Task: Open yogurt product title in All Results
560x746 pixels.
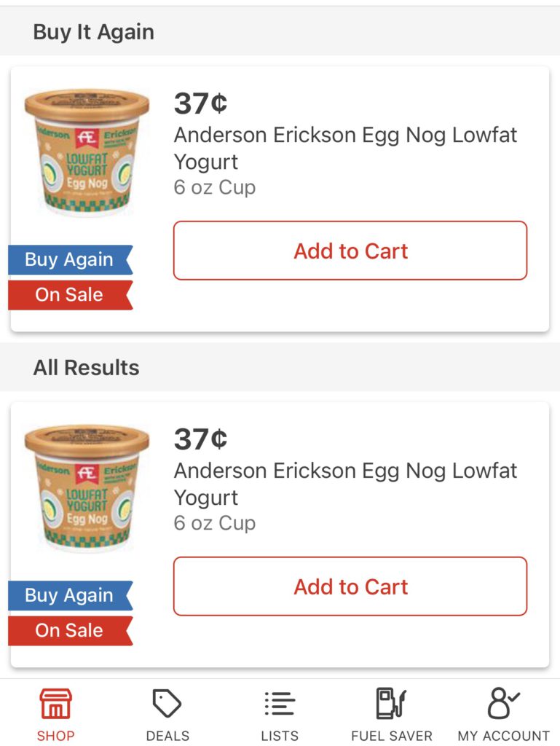Action: (x=345, y=484)
